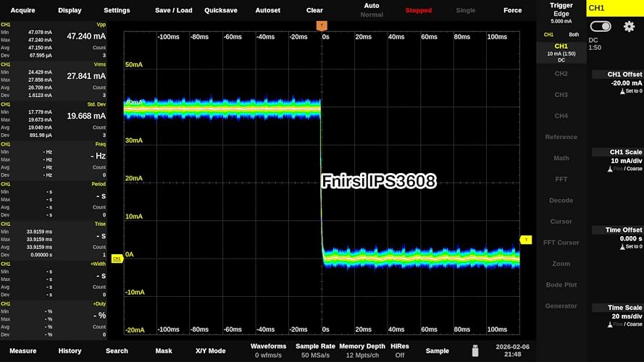Open the Search menu
Viewport: 644px width, 362px height.
point(117,351)
